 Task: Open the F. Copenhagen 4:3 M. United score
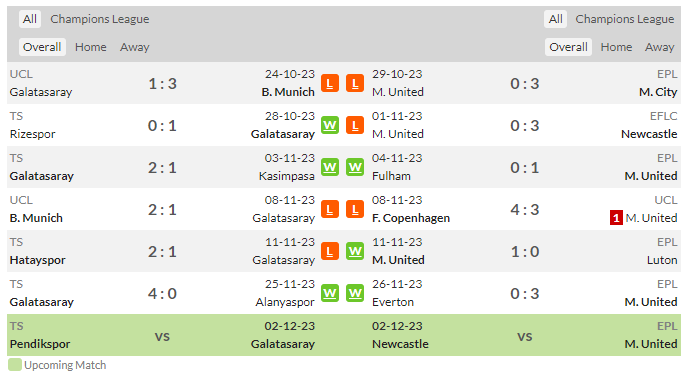click(524, 210)
